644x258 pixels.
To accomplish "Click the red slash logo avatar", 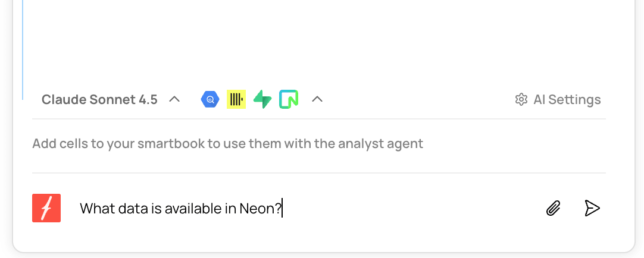I will pyautogui.click(x=46, y=208).
